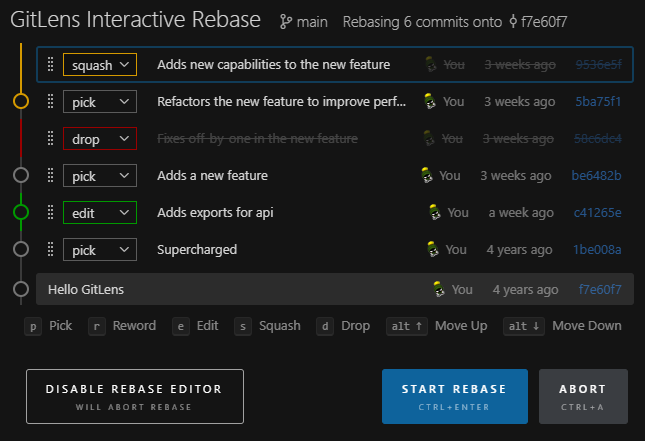Open commit hash c41265e link
Image resolution: width=645 pixels, height=441 pixels.
point(597,212)
